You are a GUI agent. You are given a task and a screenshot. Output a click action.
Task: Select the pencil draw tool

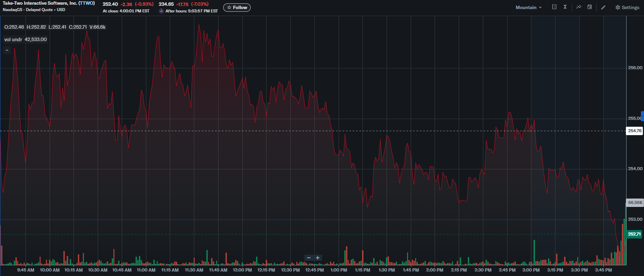point(603,7)
